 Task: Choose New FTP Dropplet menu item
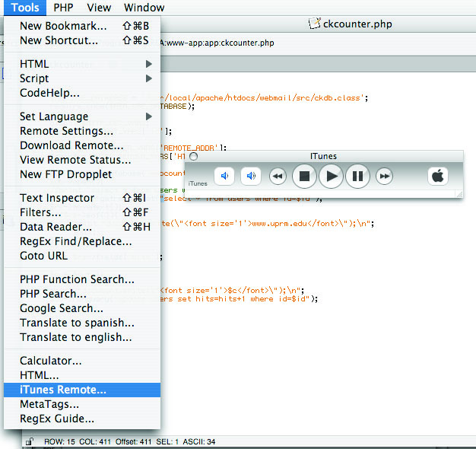tap(82, 174)
